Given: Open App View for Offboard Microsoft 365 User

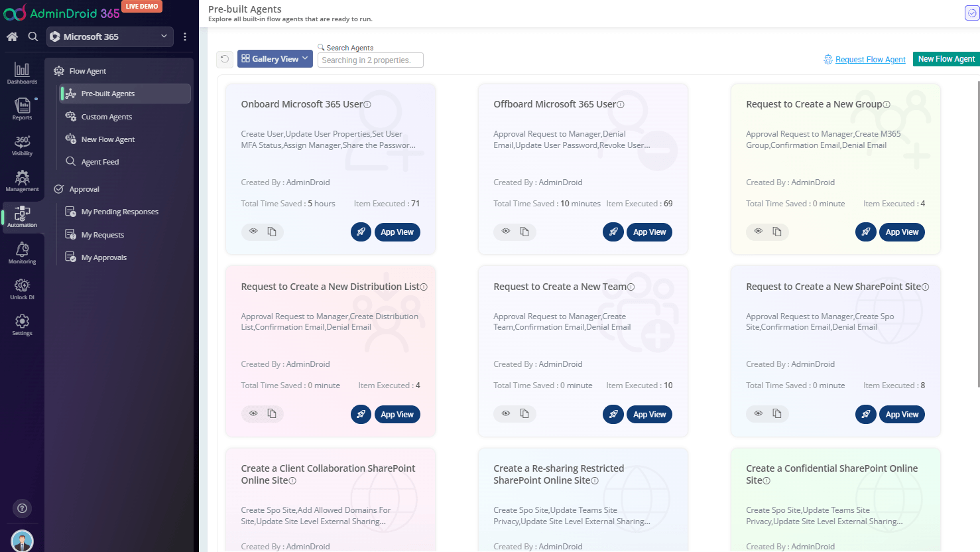Looking at the screenshot, I should [x=649, y=232].
